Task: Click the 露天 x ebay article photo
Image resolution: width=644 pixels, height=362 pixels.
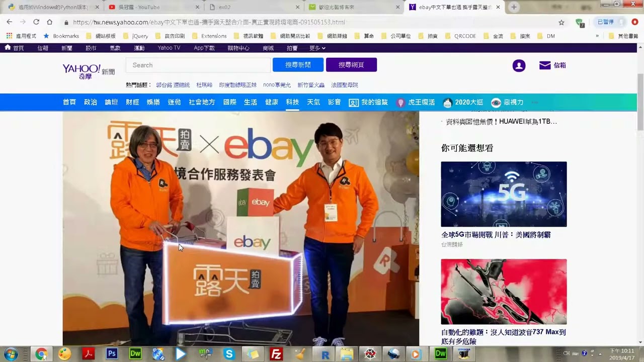Action: pos(240,228)
